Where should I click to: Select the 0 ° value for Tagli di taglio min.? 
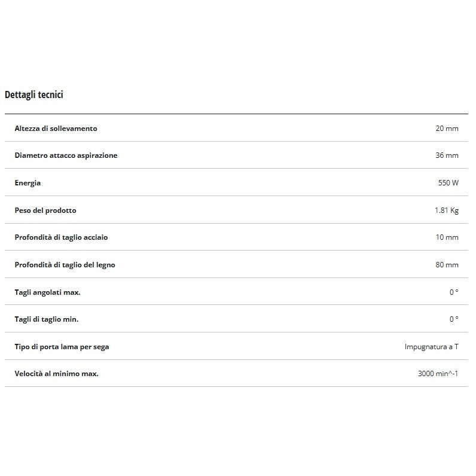coord(454,319)
